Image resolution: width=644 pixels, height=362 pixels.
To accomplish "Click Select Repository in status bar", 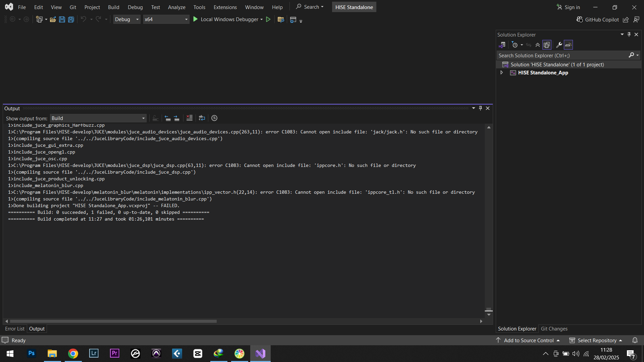I will pos(596,340).
